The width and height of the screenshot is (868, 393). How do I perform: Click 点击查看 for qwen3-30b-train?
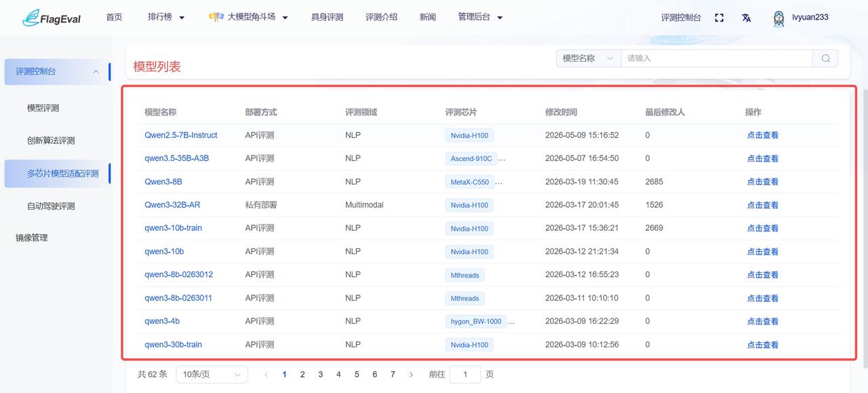pyautogui.click(x=763, y=345)
